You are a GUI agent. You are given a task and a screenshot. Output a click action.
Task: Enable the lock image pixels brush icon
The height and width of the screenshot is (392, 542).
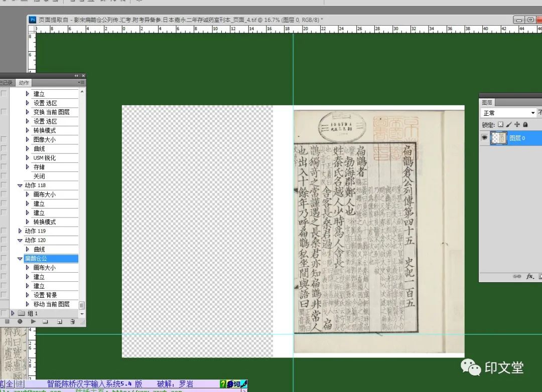508,124
